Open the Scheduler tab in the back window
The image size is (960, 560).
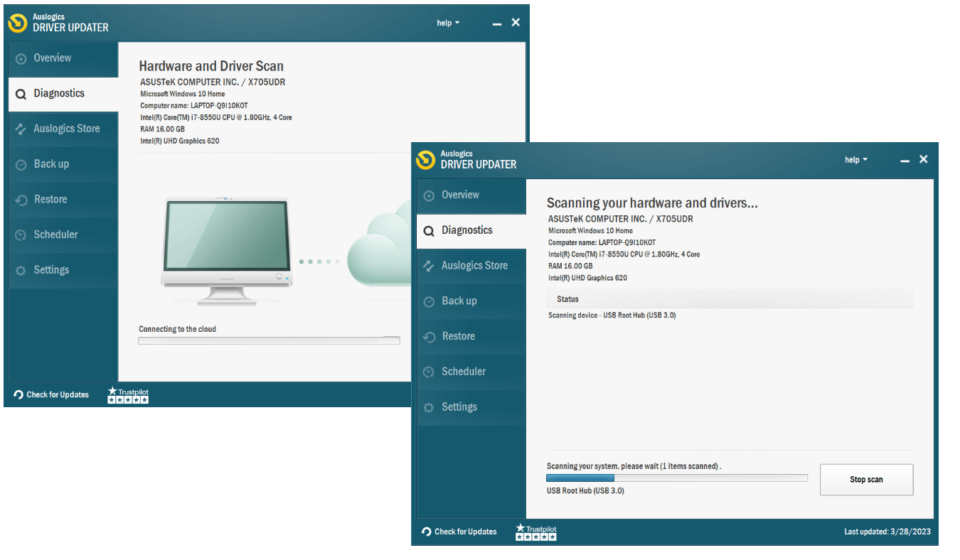pos(55,235)
